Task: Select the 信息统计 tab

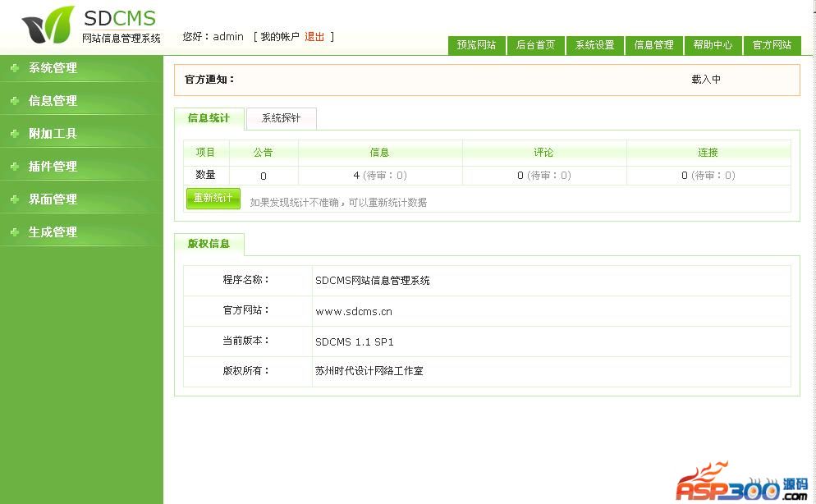Action: pos(209,118)
